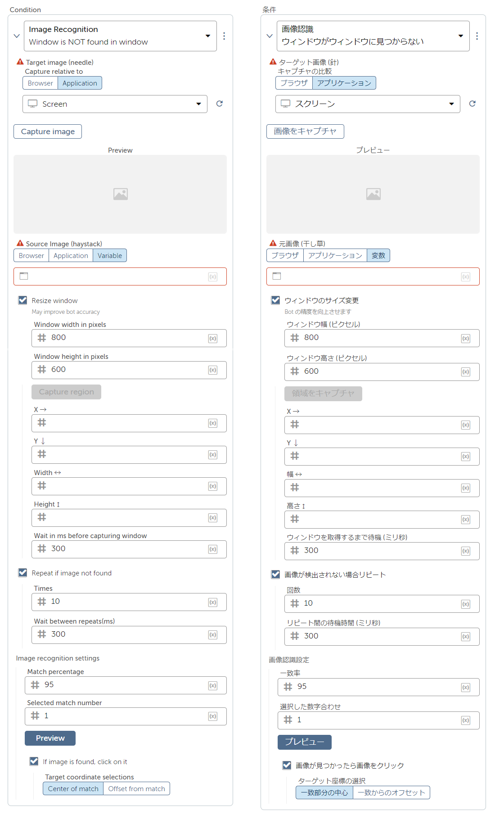
Task: Insert variable in Wait between repeats field
Action: coord(213,635)
